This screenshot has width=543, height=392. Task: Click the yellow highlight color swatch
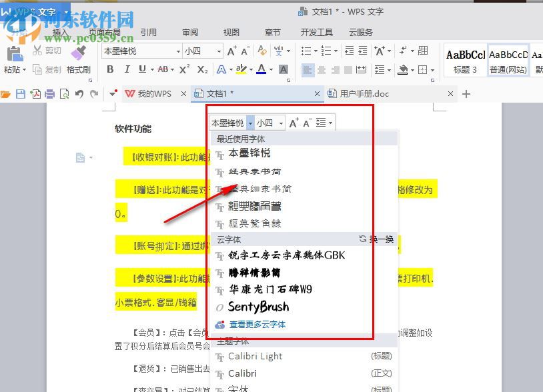point(241,72)
